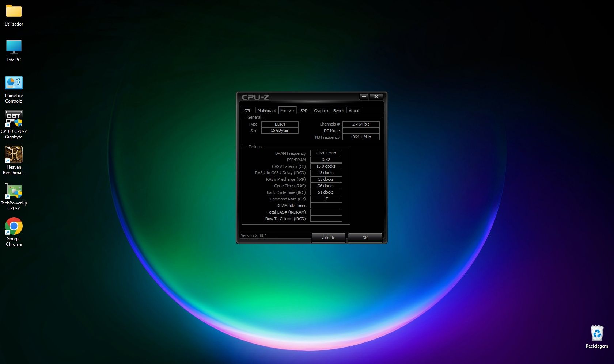Select the Este PC desktop icon
The image size is (614, 364).
coord(14,47)
